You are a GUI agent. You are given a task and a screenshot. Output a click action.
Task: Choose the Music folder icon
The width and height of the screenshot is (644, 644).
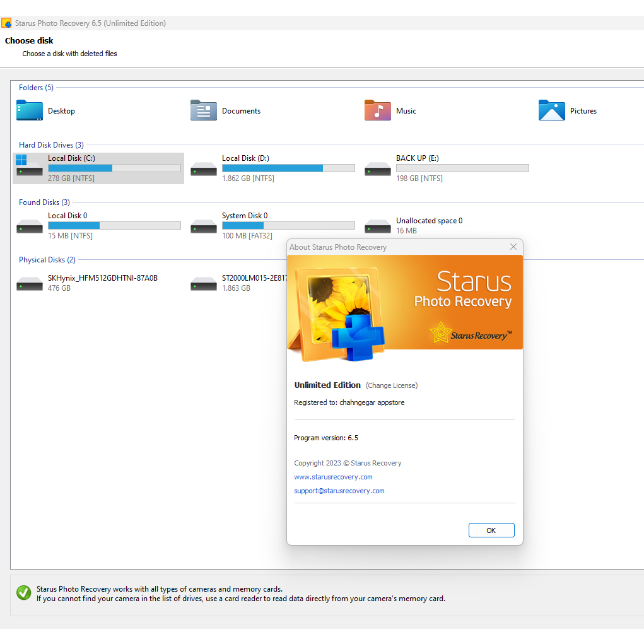[x=378, y=110]
